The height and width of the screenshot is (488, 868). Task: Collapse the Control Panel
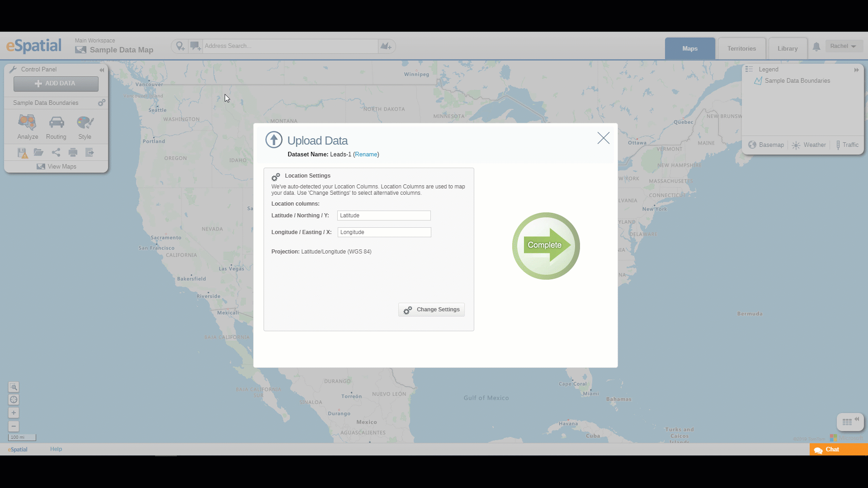[102, 70]
